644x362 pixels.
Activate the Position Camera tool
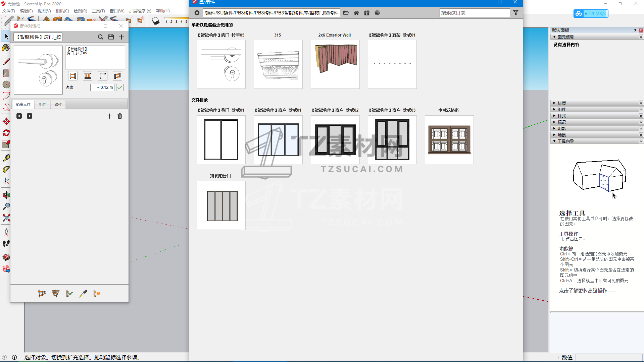click(x=6, y=232)
